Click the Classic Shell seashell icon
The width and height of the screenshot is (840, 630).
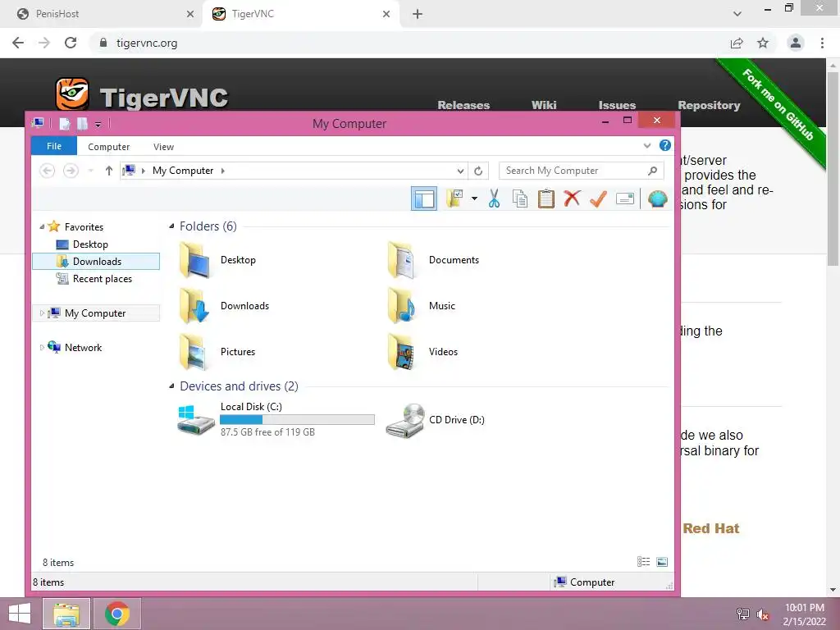657,199
